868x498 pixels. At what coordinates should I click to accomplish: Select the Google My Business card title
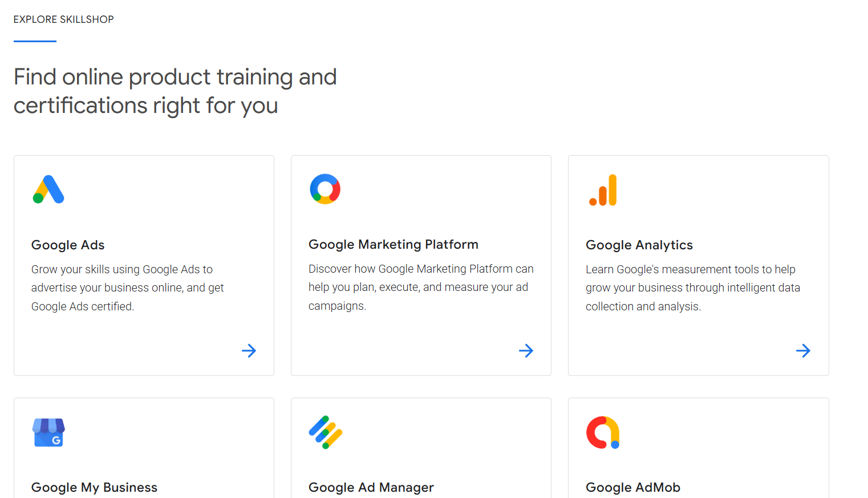[x=94, y=488]
